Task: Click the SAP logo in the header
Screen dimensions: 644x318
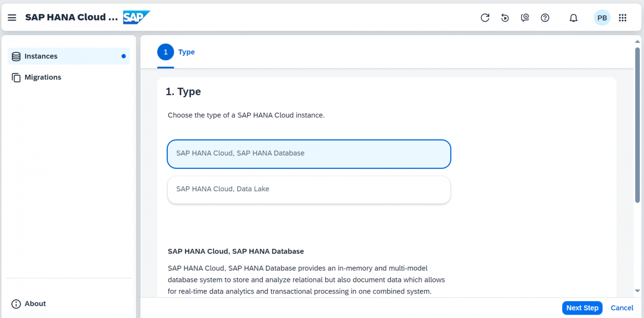Action: [x=136, y=17]
